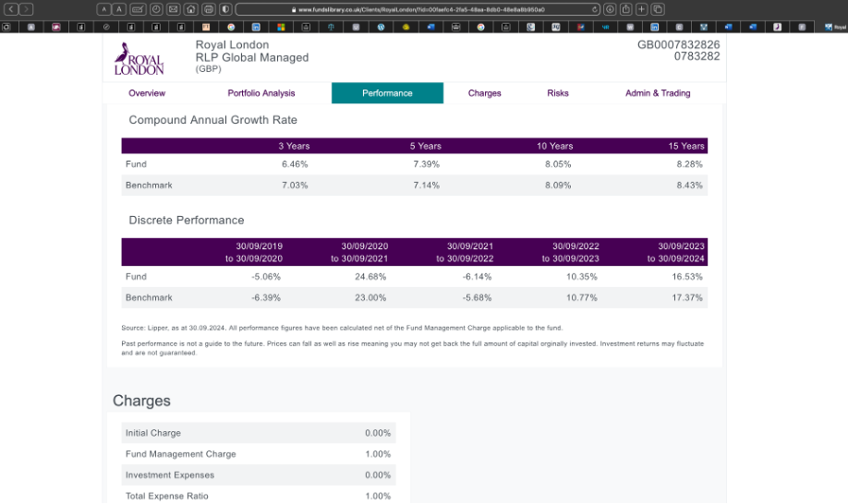Increase text size with the large A button
The image size is (848, 504).
coord(119,9)
